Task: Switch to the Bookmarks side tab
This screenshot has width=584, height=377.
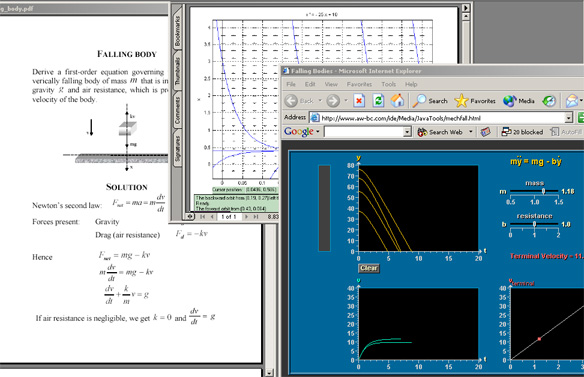Action: coord(178,30)
